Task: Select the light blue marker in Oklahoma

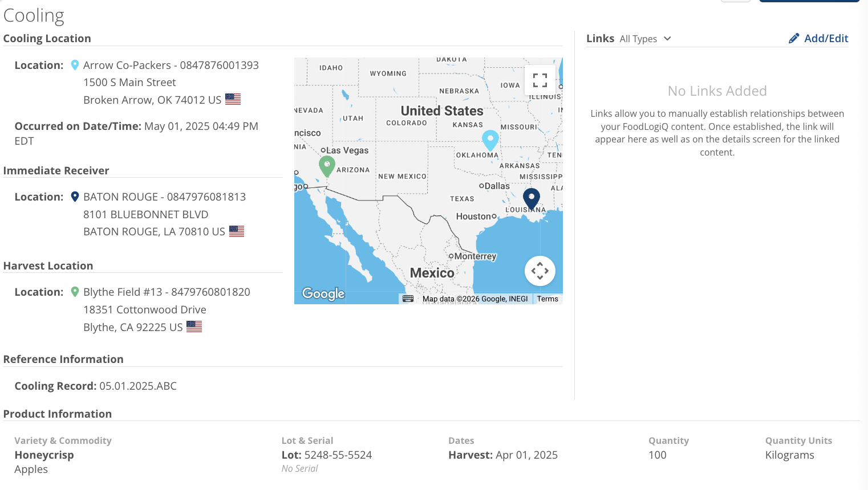Action: [490, 139]
